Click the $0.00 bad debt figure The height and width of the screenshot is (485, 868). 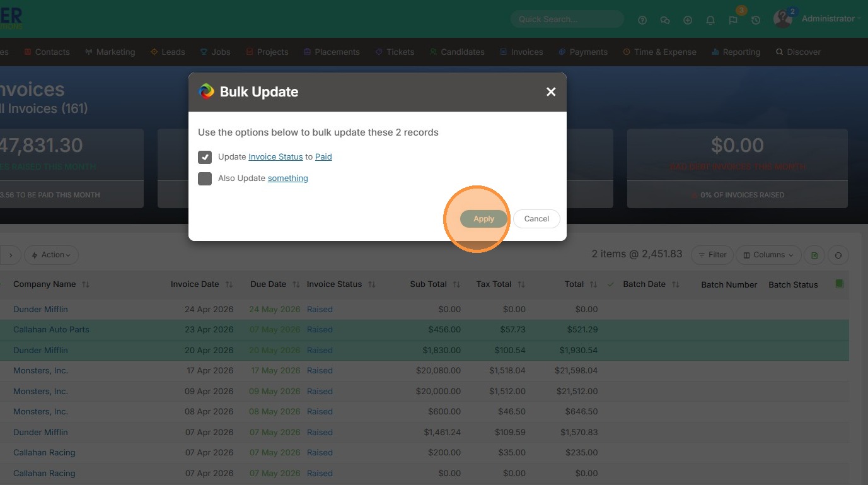(x=737, y=145)
